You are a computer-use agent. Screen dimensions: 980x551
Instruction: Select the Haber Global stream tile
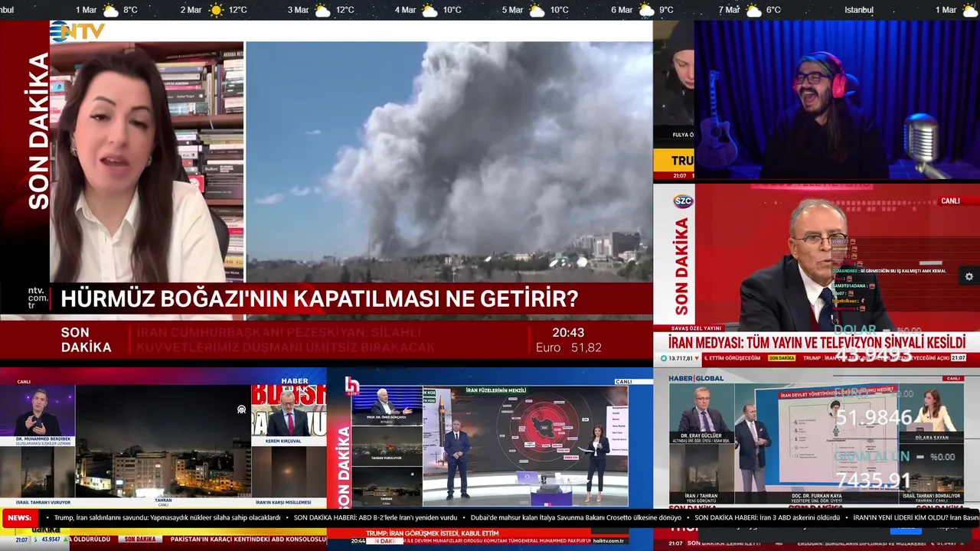coord(816,440)
